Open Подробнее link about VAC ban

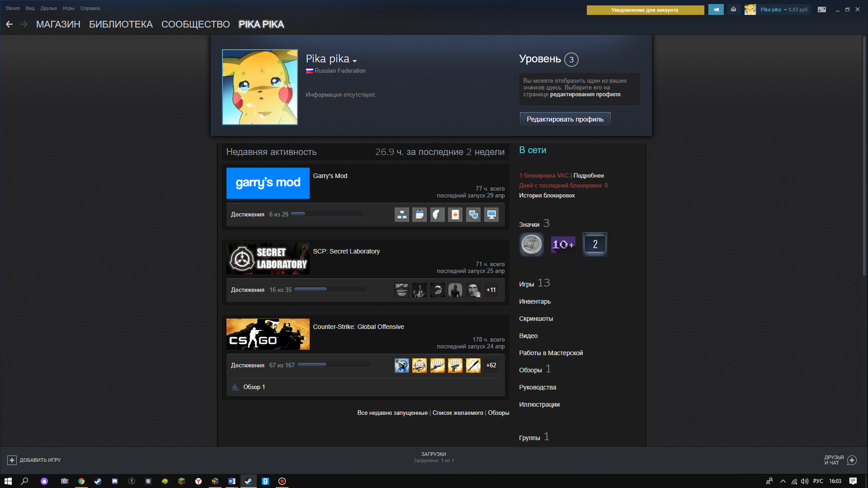coord(589,176)
